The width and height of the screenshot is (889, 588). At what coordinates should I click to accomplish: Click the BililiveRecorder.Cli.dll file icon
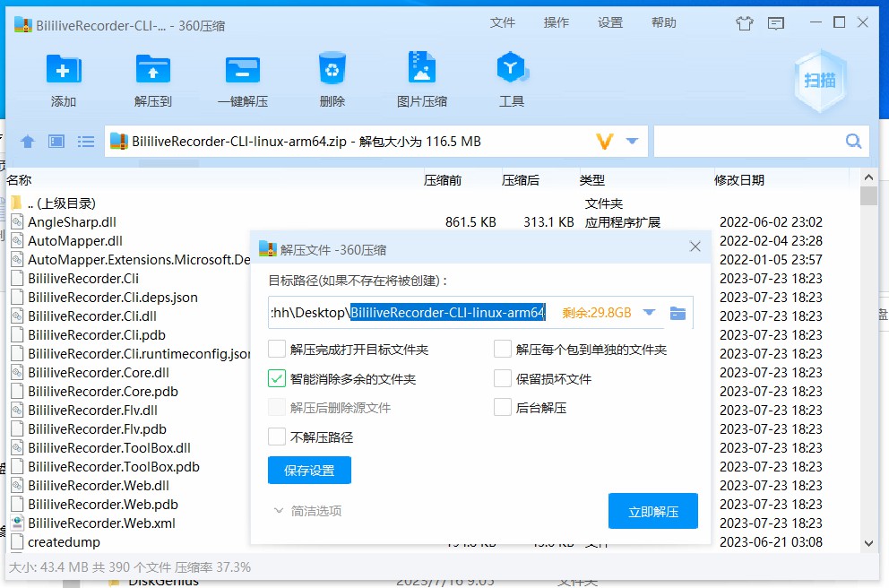[18, 316]
